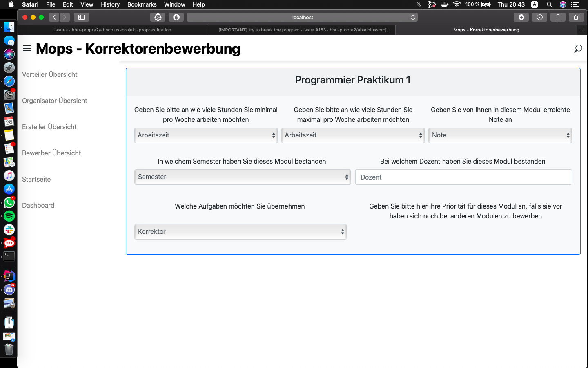Click the gear extension icon in toolbar
The height and width of the screenshot is (368, 588).
pos(158,17)
